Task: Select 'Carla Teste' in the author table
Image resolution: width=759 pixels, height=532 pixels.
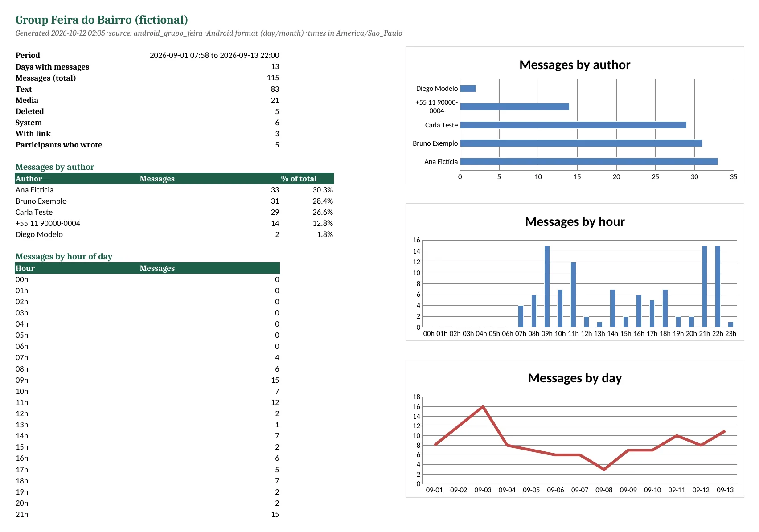Action: (x=34, y=212)
